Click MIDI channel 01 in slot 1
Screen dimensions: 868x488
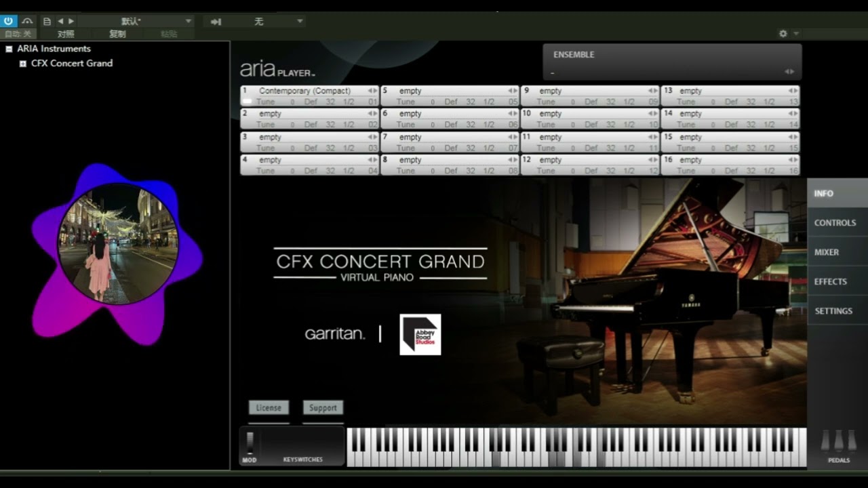click(x=372, y=102)
